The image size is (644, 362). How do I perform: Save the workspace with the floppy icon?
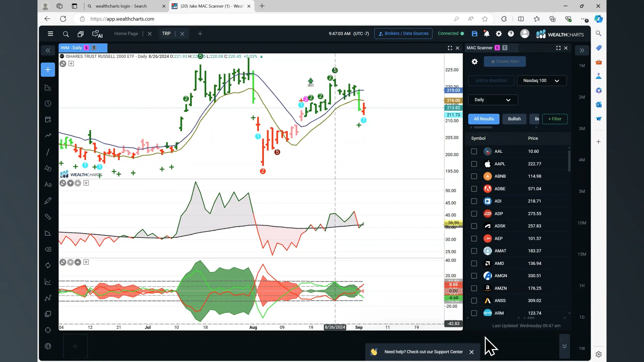click(x=474, y=34)
